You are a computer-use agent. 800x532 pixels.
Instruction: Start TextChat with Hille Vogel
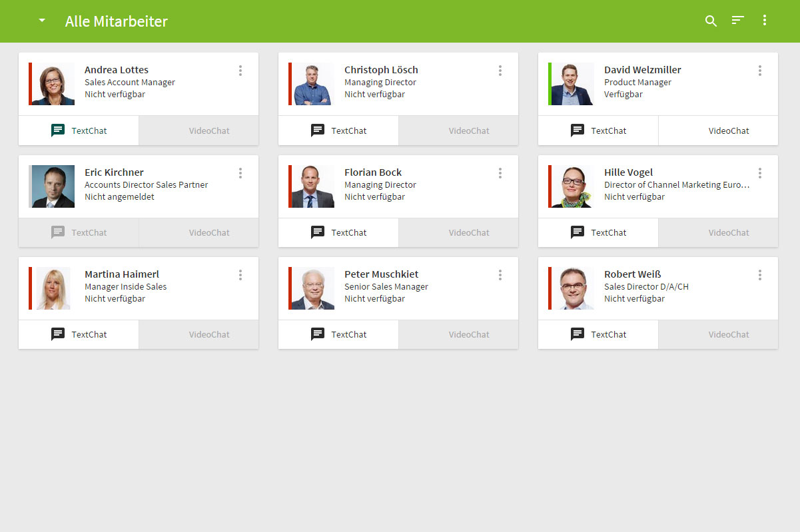598,232
